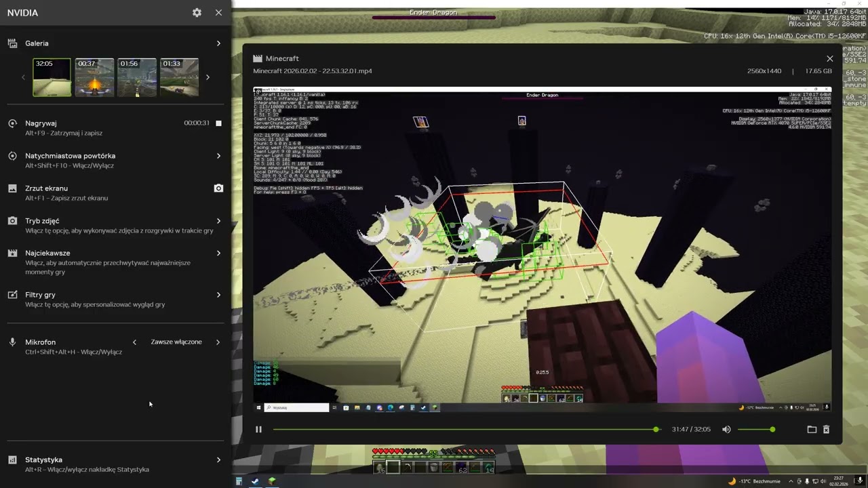Screen dimensions: 868x488
Task: Open NVIDIA overlay settings gear
Action: point(197,12)
